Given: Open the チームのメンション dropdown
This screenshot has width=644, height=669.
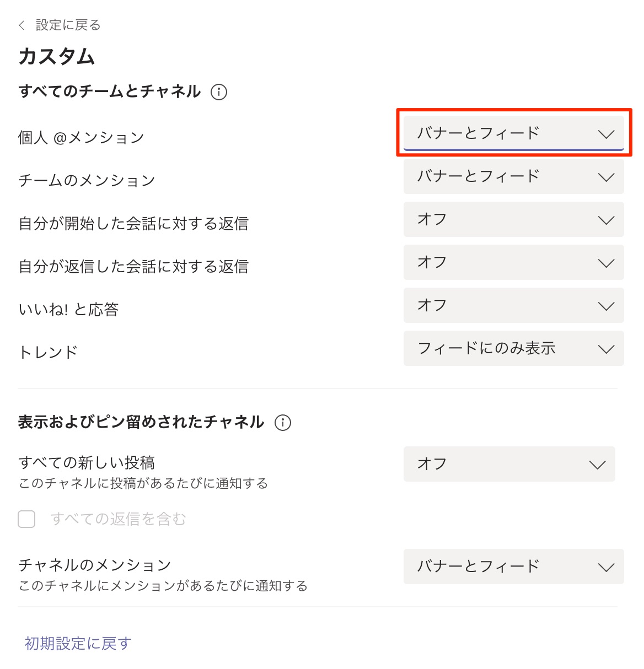Looking at the screenshot, I should click(x=513, y=176).
